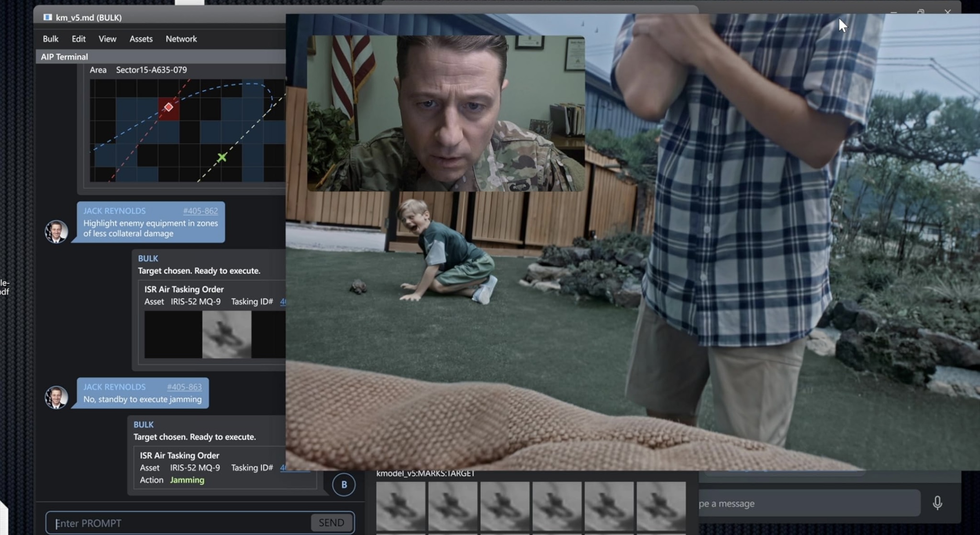Screen dimensions: 980x535
Task: Select the first MARKS:TARGET drone thumbnail
Action: pos(401,506)
